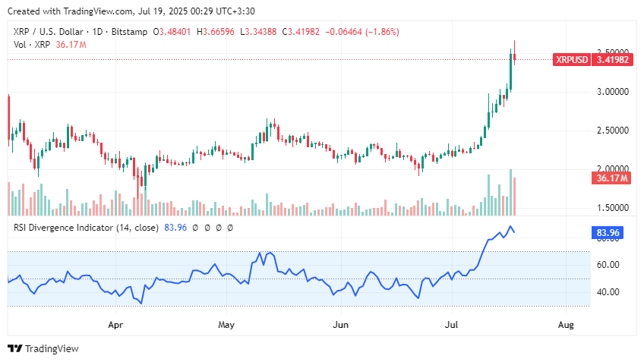The height and width of the screenshot is (362, 644).
Task: Click the TradingView logo icon at bottom left
Action: pos(15,348)
